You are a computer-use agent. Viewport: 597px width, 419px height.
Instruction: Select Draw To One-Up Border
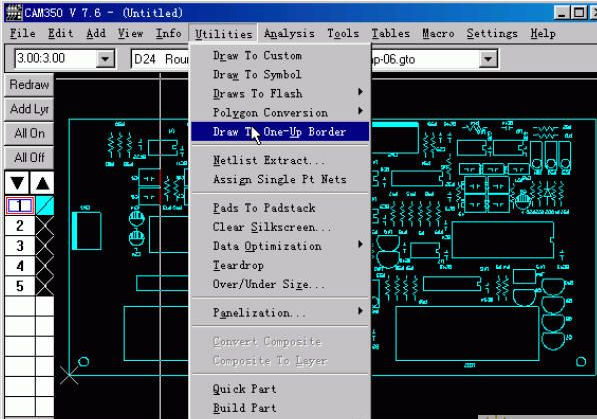280,132
